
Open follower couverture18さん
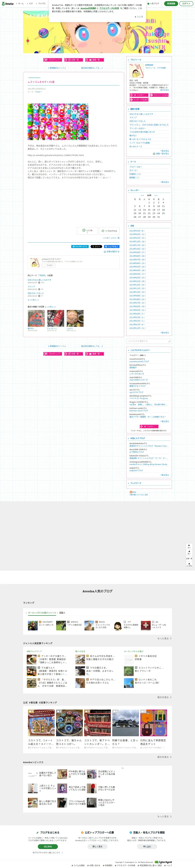click(137, 359)
